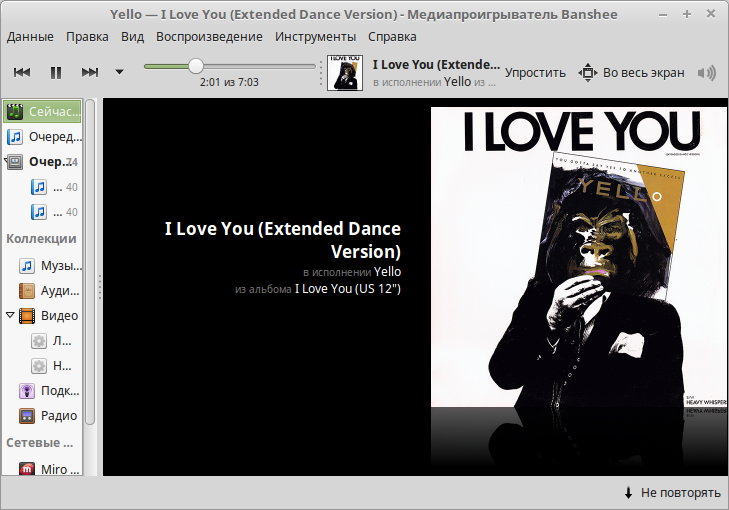729x510 pixels.
Task: Skip to the next track
Action: coord(90,72)
